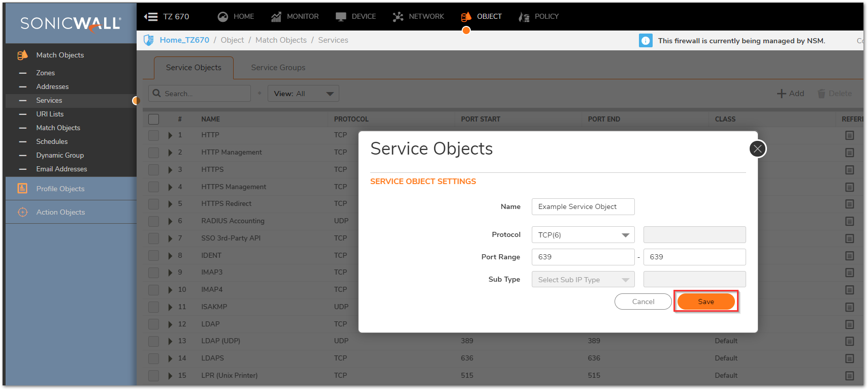
Task: Expand the LPR (Unix Printer) row
Action: 170,376
